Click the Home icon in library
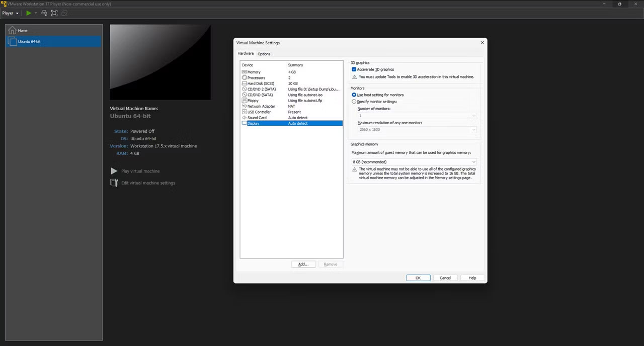644x346 pixels. click(x=12, y=30)
